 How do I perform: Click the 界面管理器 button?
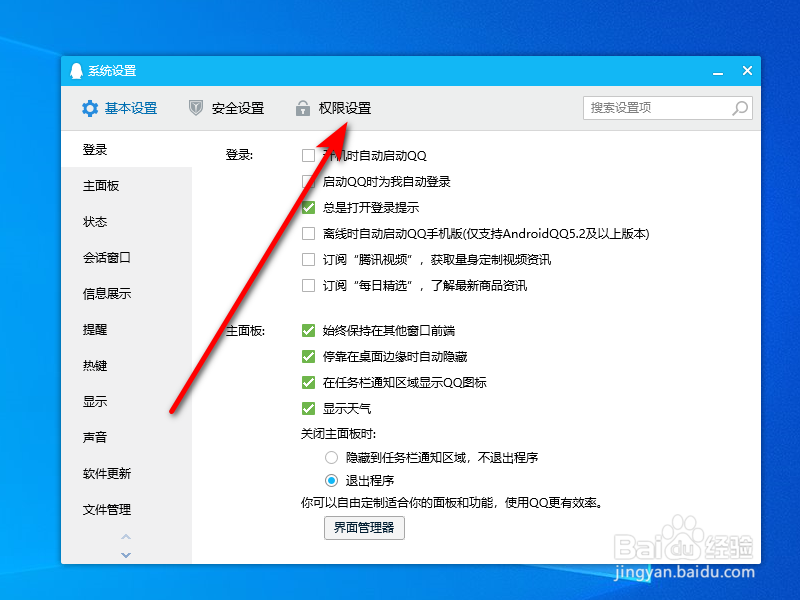pyautogui.click(x=364, y=528)
